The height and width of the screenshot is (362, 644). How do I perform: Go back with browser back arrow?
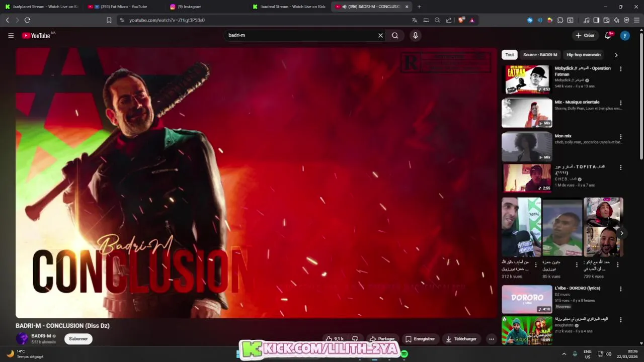click(x=8, y=20)
